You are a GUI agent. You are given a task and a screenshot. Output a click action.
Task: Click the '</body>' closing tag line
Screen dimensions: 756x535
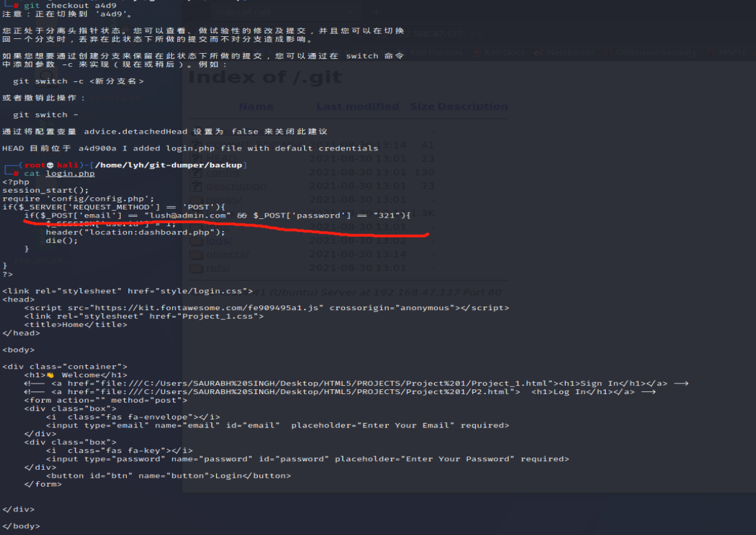(21, 526)
